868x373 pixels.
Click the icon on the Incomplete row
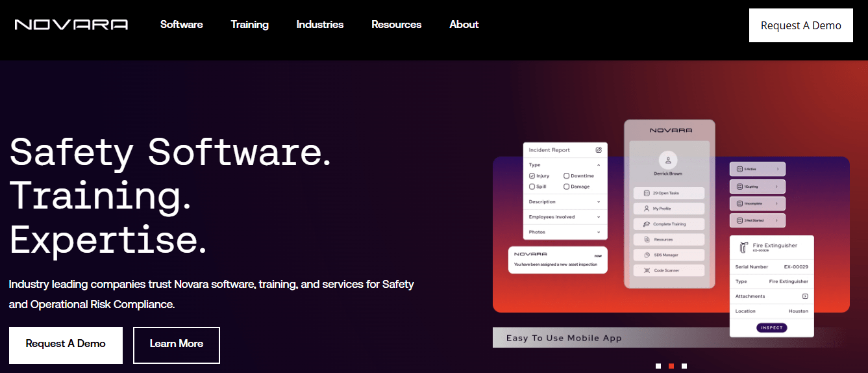click(x=739, y=203)
